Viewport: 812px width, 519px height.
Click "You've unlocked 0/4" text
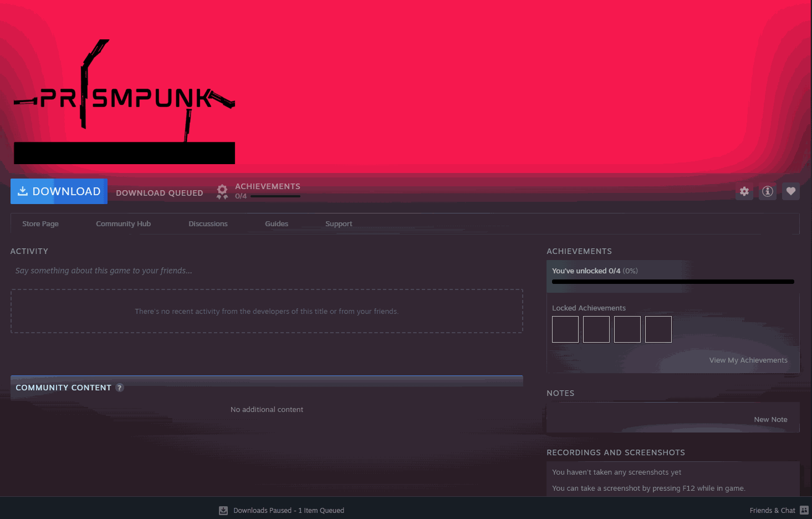[x=586, y=271]
